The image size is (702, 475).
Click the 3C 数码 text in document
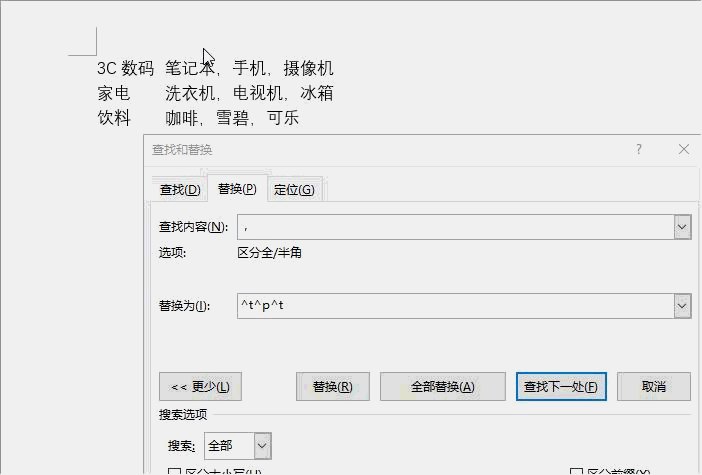pyautogui.click(x=125, y=68)
